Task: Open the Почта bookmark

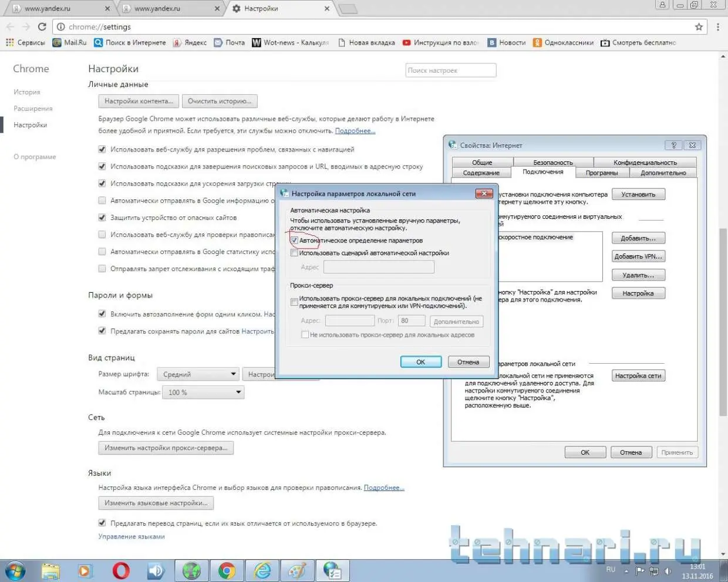Action: click(x=230, y=42)
